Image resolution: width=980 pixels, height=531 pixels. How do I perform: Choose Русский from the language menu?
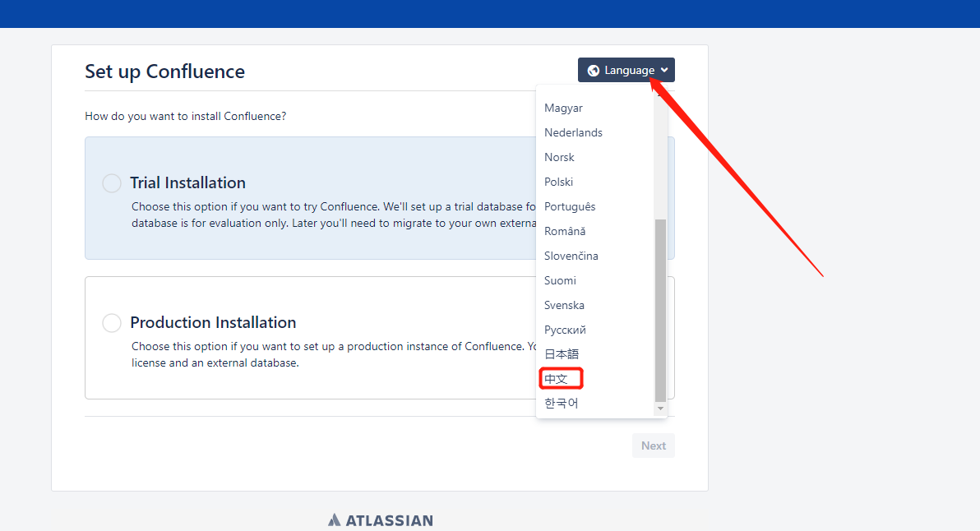(565, 330)
